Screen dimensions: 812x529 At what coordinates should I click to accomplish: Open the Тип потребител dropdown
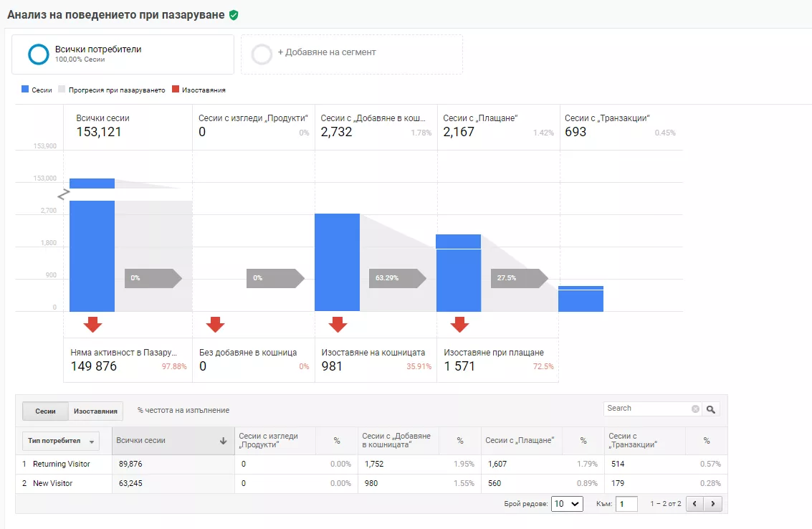click(61, 441)
